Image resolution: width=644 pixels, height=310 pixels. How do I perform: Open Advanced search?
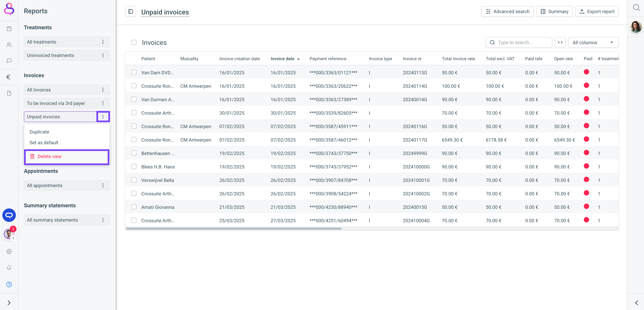pyautogui.click(x=507, y=11)
